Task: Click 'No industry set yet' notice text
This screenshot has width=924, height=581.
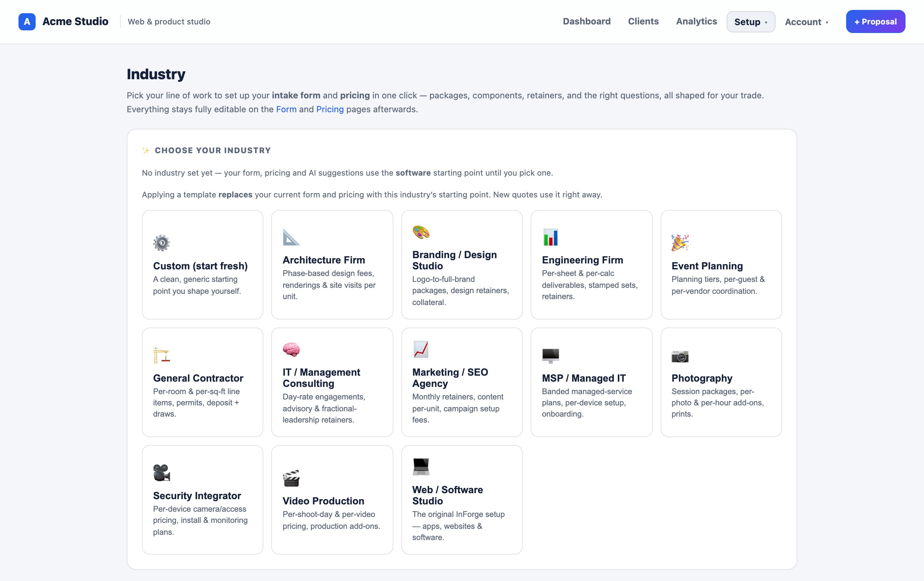Action: (x=347, y=173)
